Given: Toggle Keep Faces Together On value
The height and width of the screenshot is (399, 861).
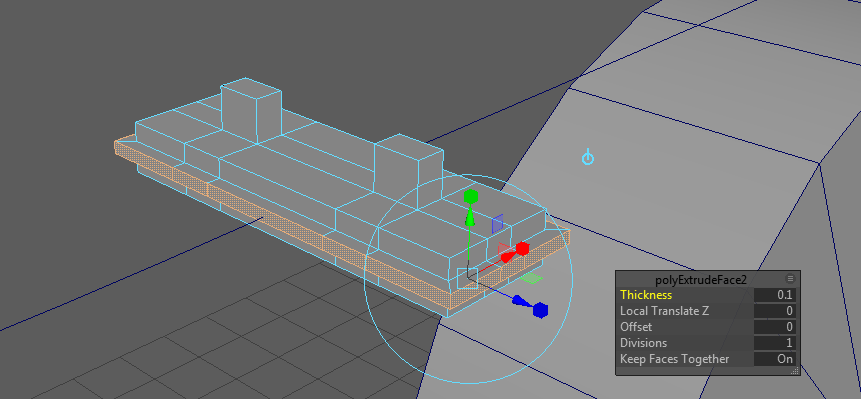Looking at the screenshot, I should (x=775, y=359).
